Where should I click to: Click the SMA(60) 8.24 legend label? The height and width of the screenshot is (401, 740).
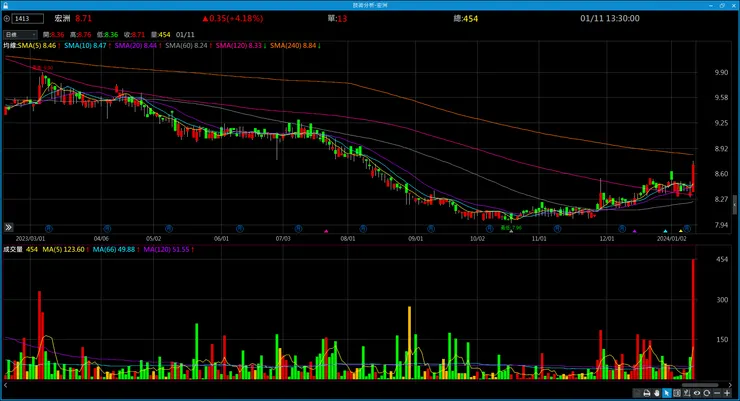(x=186, y=46)
